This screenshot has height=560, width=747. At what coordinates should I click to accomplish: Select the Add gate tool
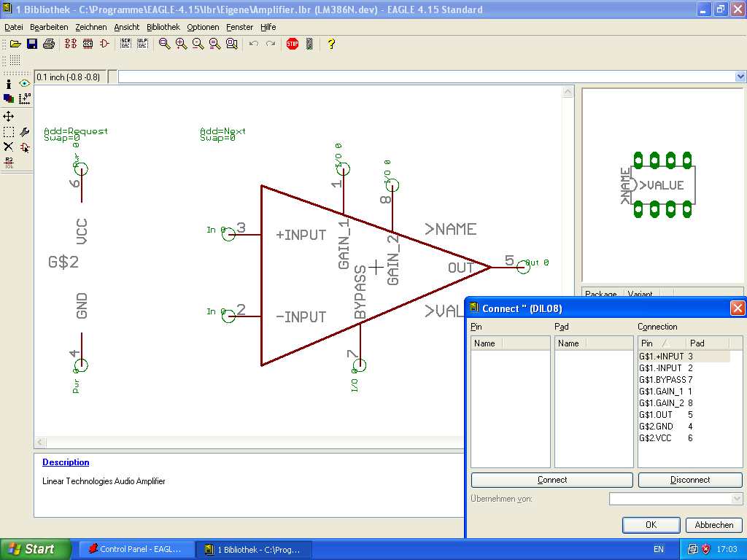[24, 147]
